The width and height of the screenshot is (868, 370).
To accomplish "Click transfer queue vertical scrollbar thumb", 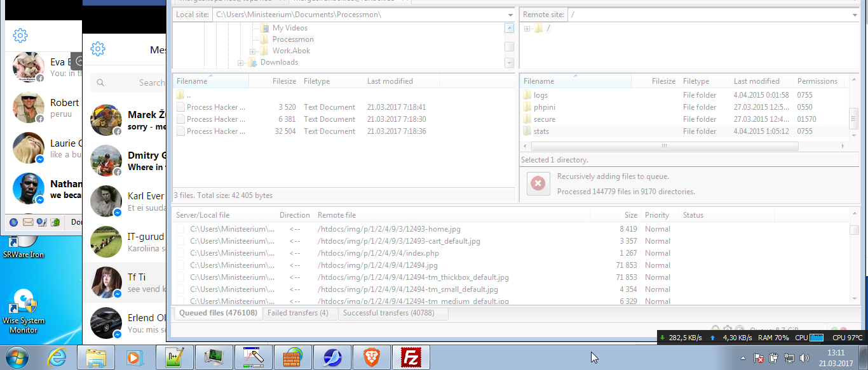I will tap(855, 230).
